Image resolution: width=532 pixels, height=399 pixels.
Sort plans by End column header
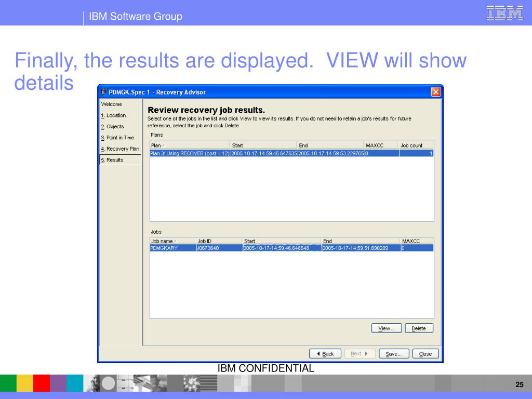point(330,145)
